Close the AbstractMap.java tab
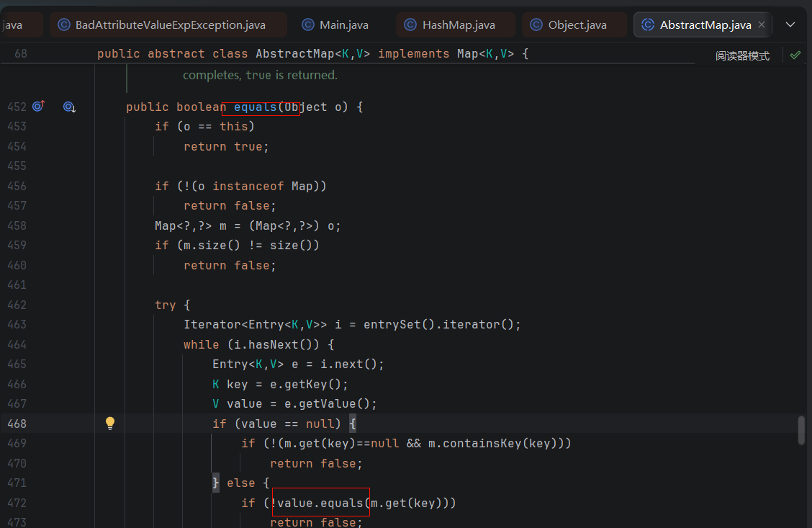Image resolution: width=812 pixels, height=528 pixels. click(762, 25)
